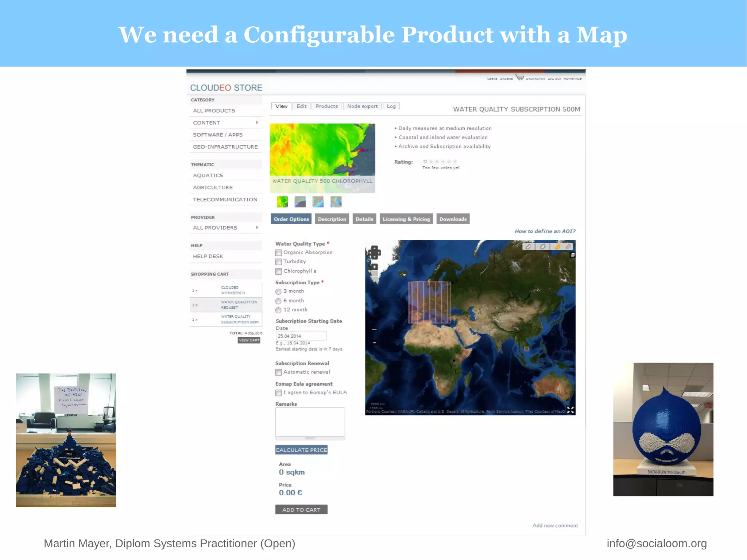Select the second product thumbnail

point(300,202)
